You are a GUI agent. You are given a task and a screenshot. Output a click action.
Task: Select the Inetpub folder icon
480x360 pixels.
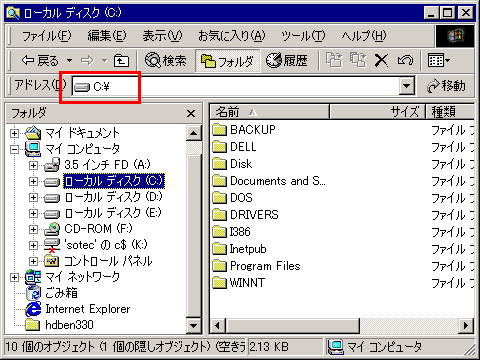219,249
